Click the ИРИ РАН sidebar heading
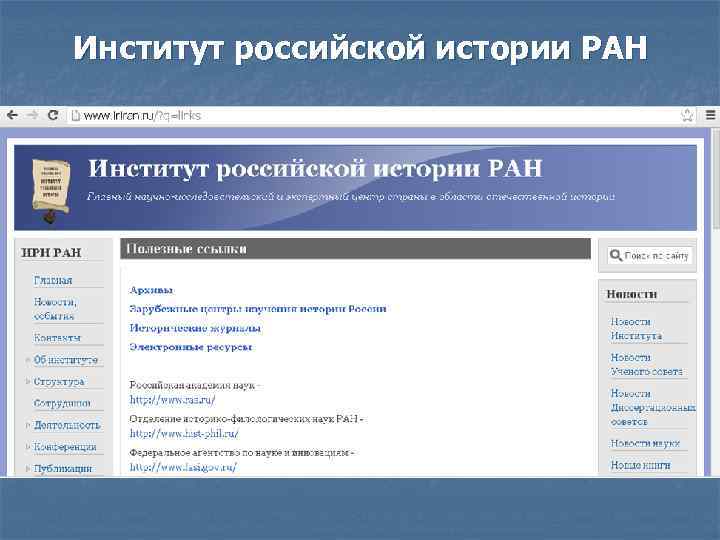 pyautogui.click(x=51, y=253)
